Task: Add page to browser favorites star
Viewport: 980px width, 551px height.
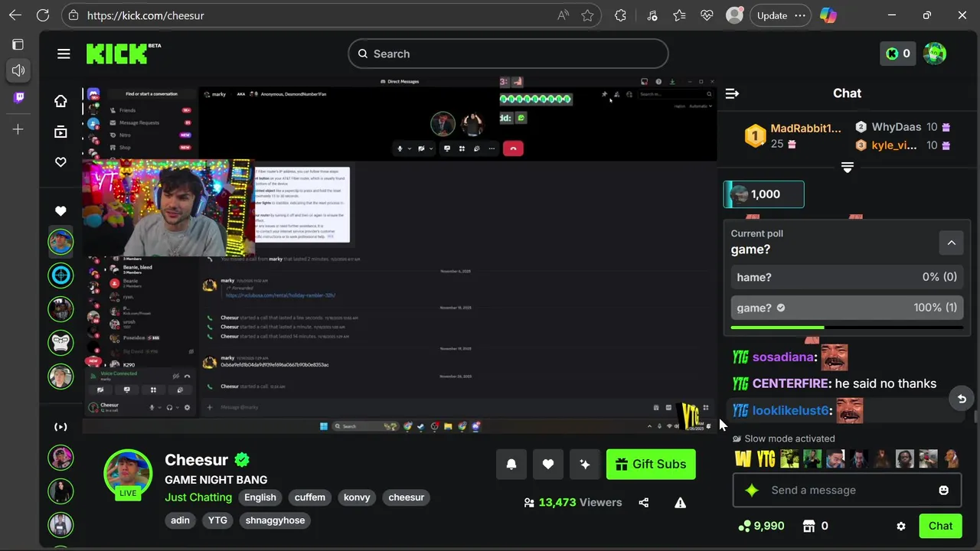Action: click(x=587, y=15)
